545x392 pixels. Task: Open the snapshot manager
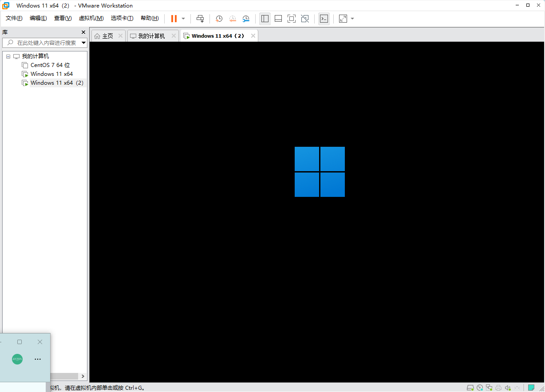click(x=245, y=19)
